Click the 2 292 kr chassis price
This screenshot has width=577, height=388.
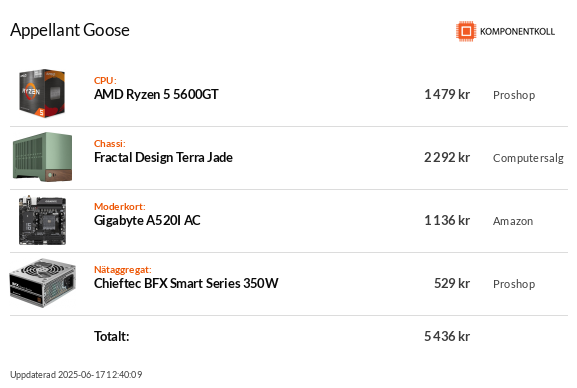447,158
